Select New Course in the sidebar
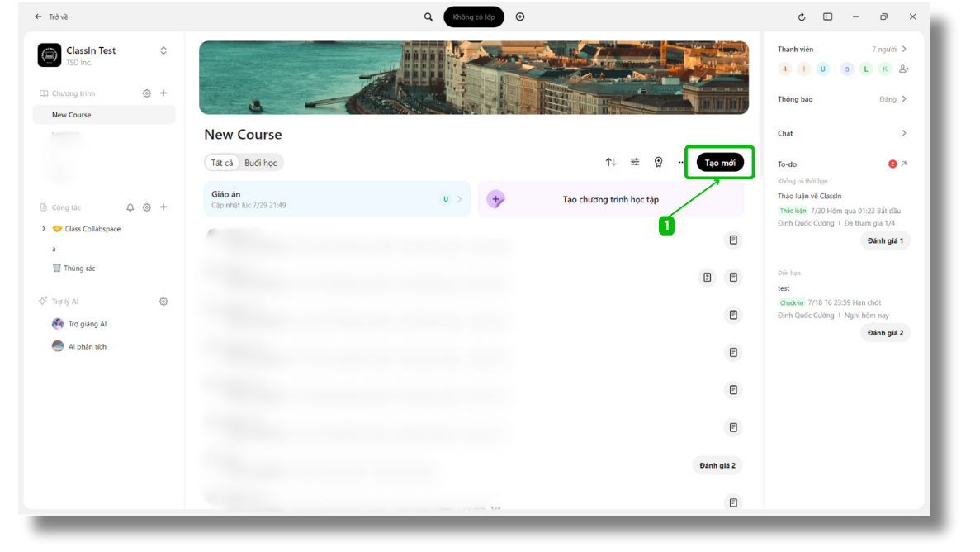Viewport: 980px width, 552px height. (x=72, y=115)
